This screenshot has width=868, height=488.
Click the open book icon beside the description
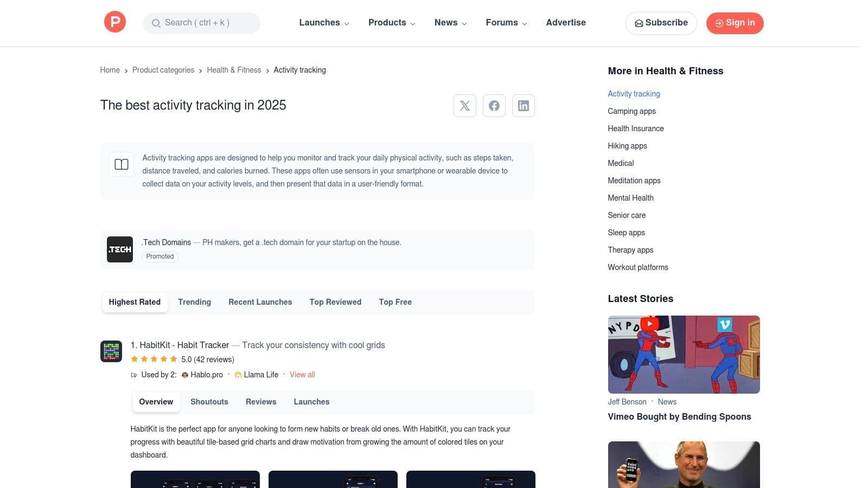[x=122, y=164]
